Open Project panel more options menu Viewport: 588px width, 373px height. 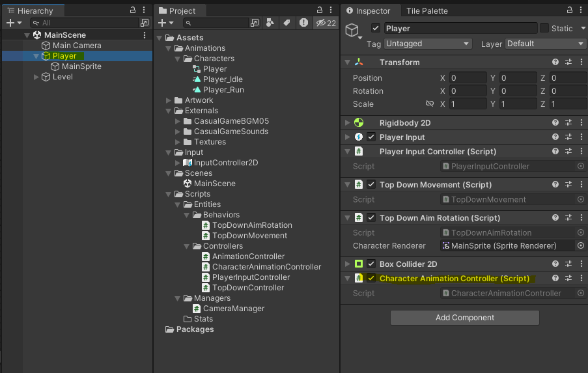(331, 10)
